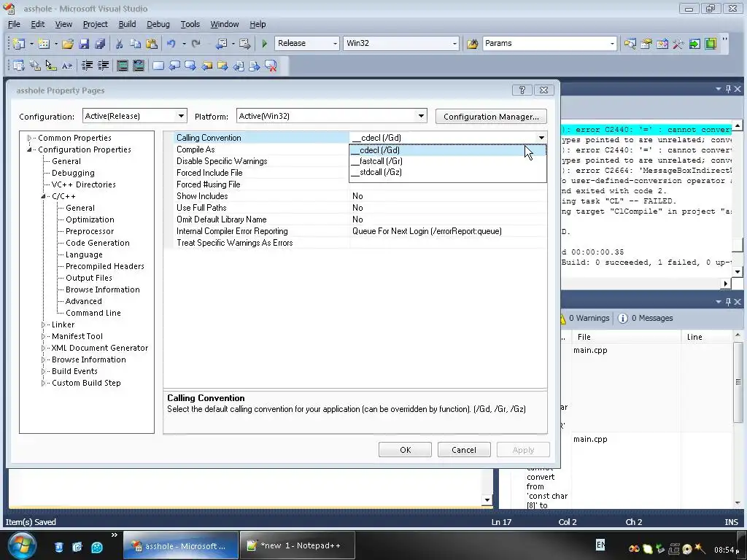
Task: Click the Cut scissors icon
Action: pyautogui.click(x=120, y=44)
